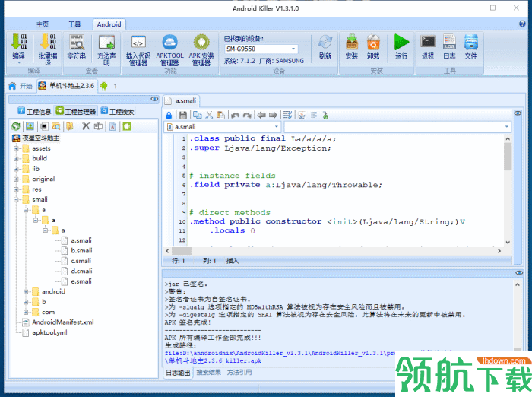
Task: Click the generated APK file path link
Action: (280, 357)
